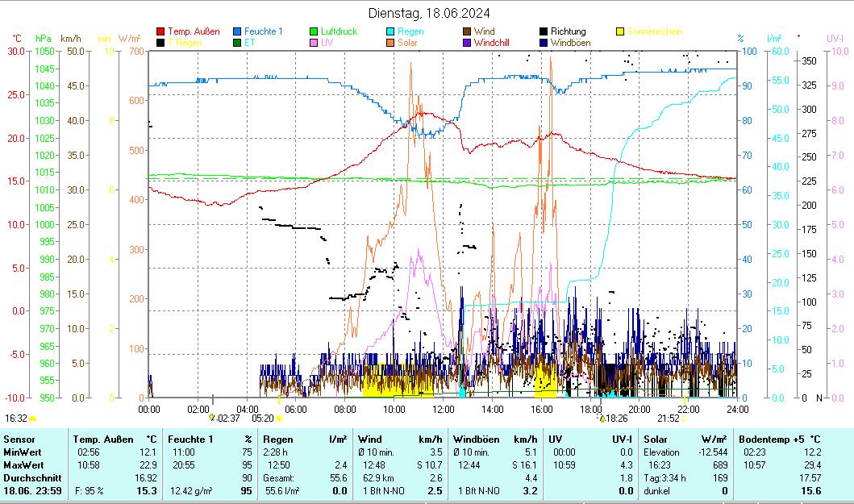Click the 12:00 time axis label
This screenshot has width=854, height=504.
click(x=443, y=409)
